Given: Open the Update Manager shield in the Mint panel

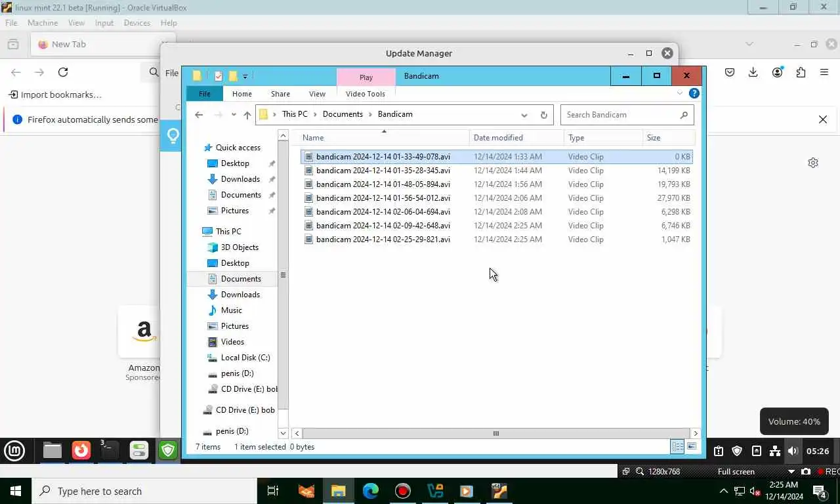Looking at the screenshot, I should click(x=169, y=450).
